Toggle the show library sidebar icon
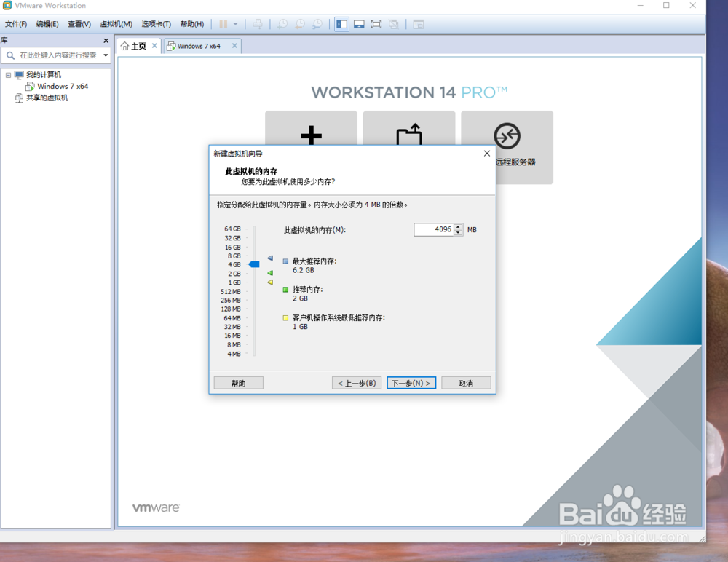The height and width of the screenshot is (562, 728). click(x=341, y=24)
